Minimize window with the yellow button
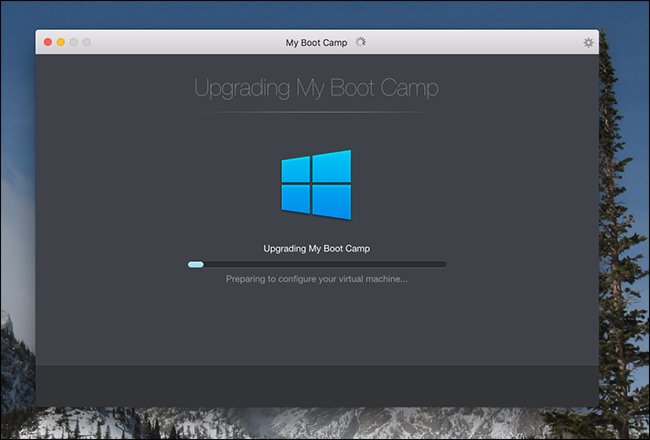650x440 pixels. pyautogui.click(x=61, y=42)
